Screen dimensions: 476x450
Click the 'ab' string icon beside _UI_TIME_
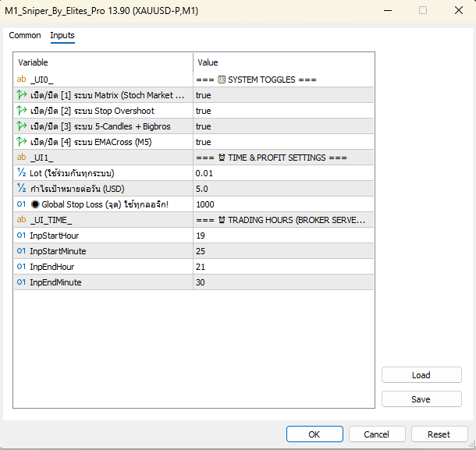[x=21, y=219]
